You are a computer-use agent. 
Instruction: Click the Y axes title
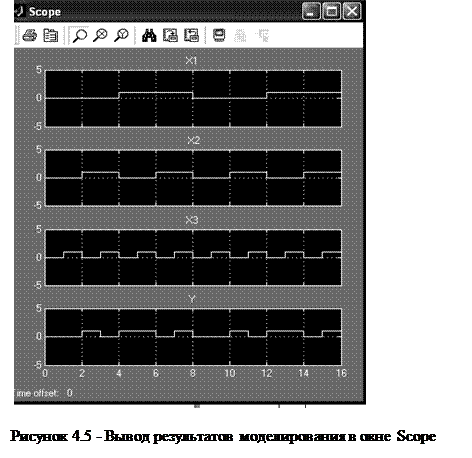click(x=192, y=299)
